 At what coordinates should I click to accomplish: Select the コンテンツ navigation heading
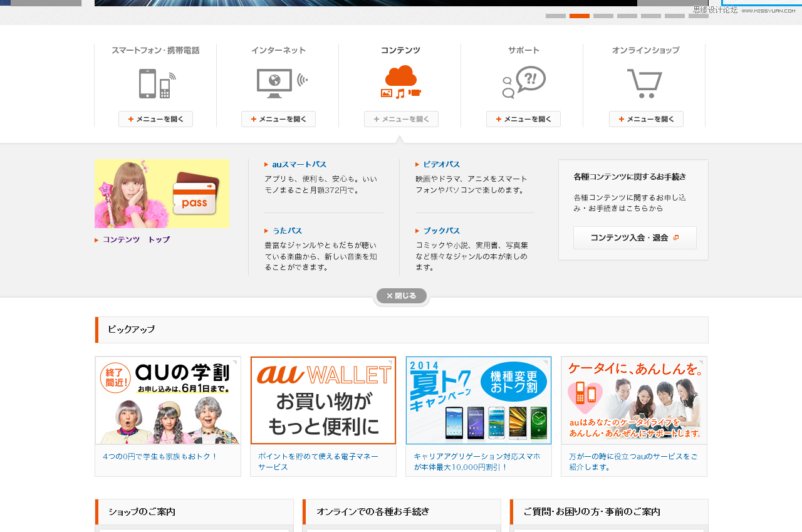click(400, 50)
